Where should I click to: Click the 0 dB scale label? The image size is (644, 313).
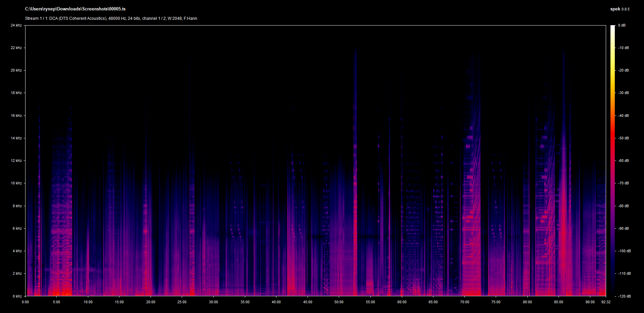point(622,25)
